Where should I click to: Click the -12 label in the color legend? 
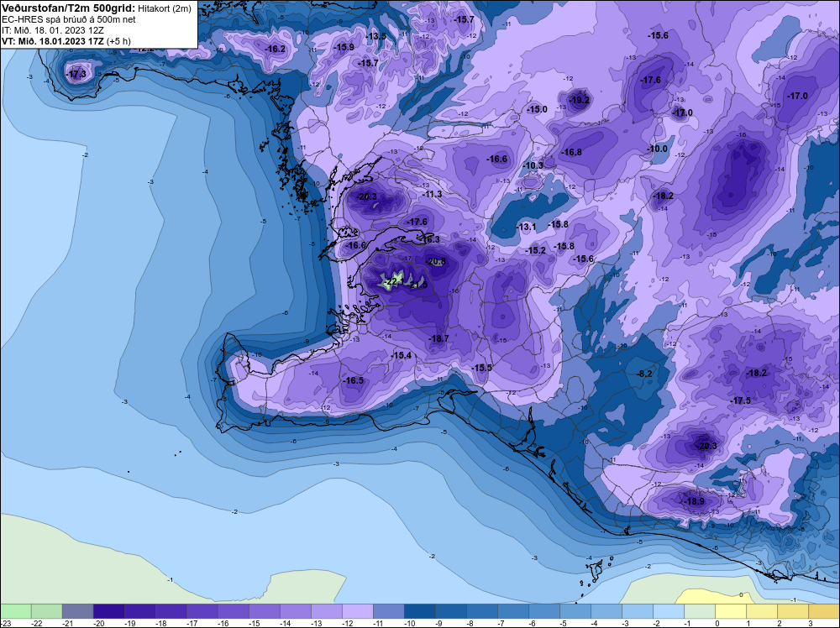tap(347, 623)
